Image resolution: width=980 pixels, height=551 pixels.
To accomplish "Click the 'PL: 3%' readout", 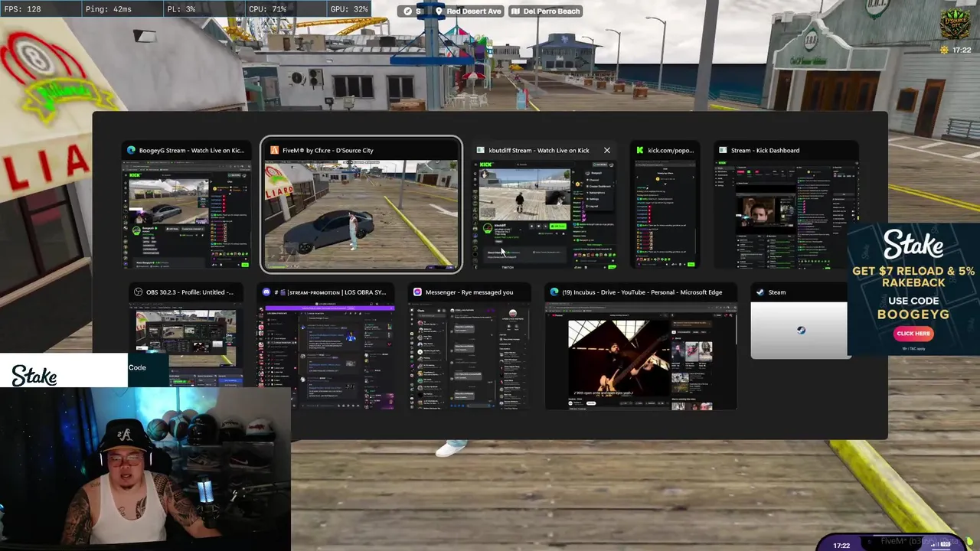I will [181, 9].
